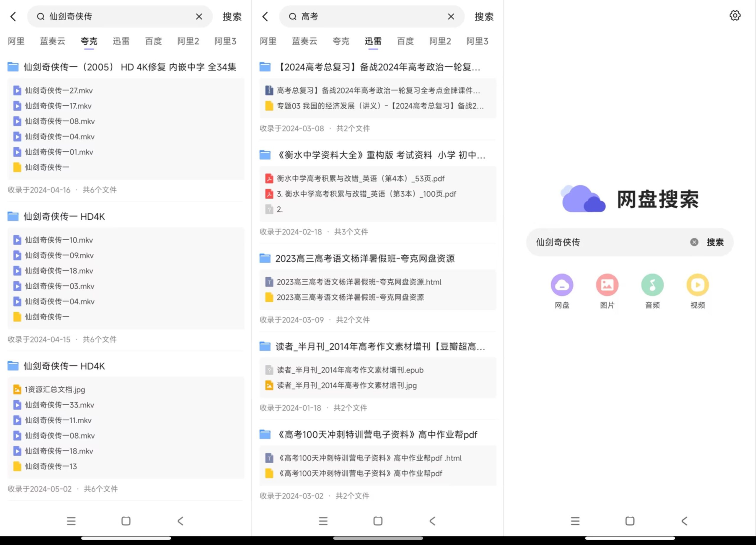The height and width of the screenshot is (545, 756).
Task: Go back from 仙剑奇侠传 search results
Action: pyautogui.click(x=13, y=17)
